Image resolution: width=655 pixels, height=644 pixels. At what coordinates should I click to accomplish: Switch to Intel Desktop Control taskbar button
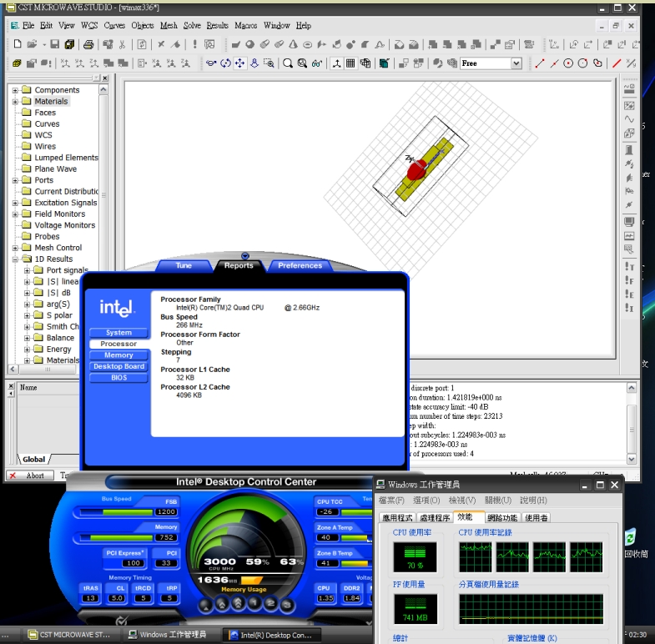tap(272, 635)
